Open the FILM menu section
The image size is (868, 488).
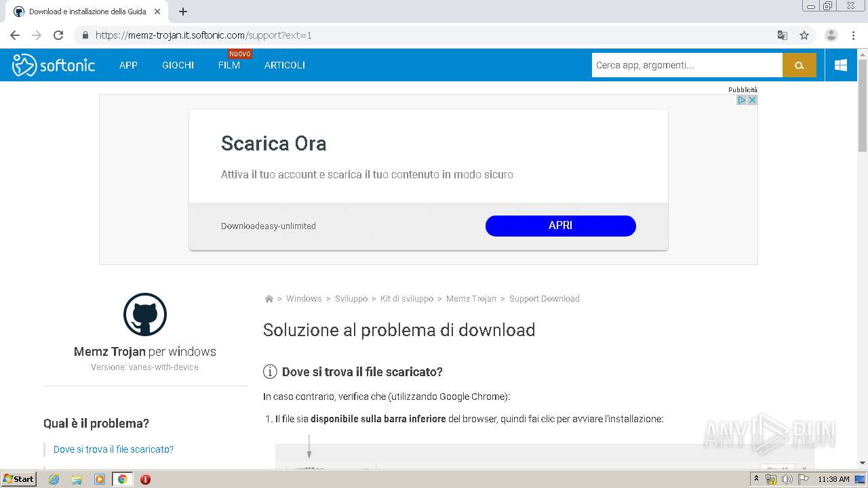point(229,65)
